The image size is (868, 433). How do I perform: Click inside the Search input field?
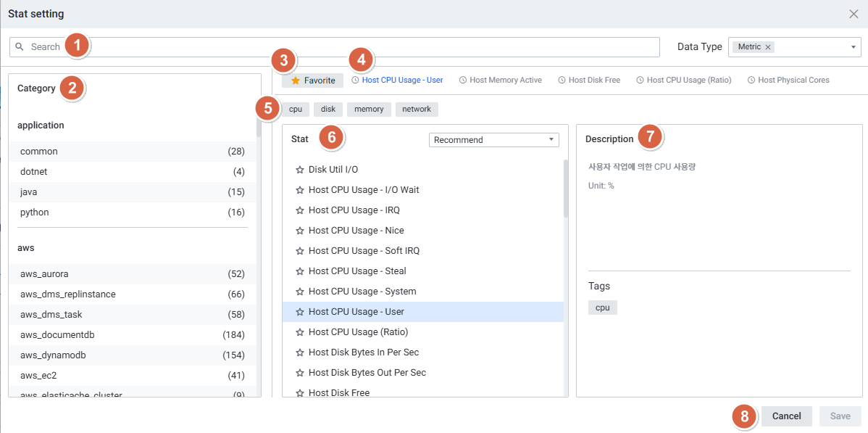click(362, 47)
